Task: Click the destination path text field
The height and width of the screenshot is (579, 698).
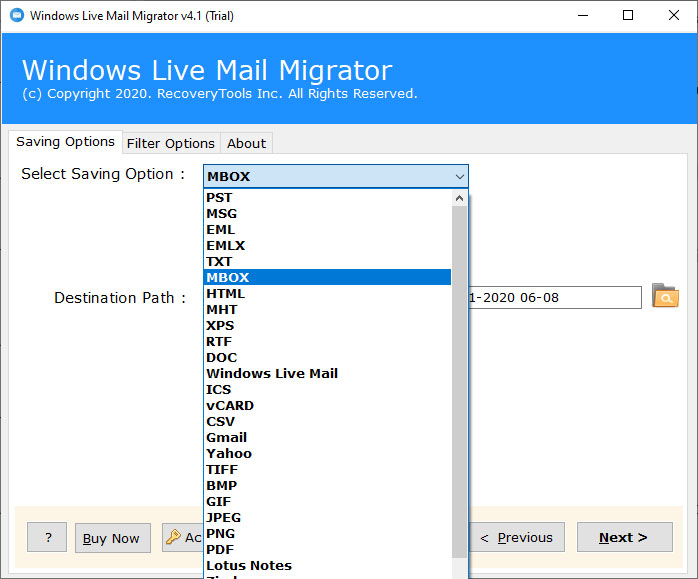Action: click(x=555, y=297)
